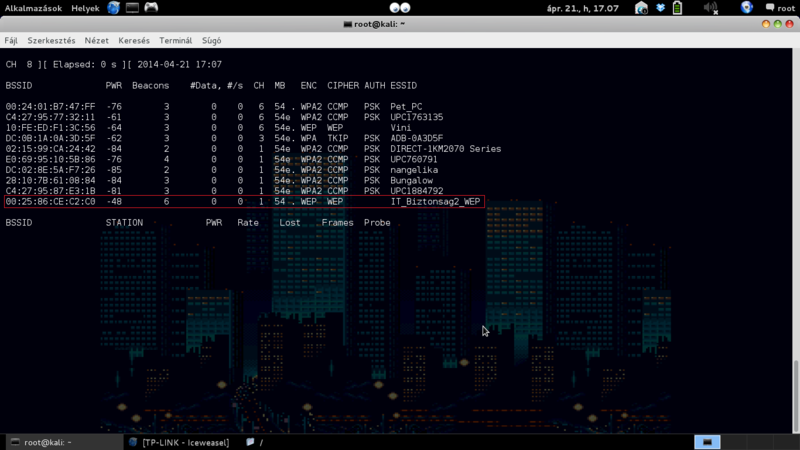Open the Dropbox tray icon

(x=660, y=8)
